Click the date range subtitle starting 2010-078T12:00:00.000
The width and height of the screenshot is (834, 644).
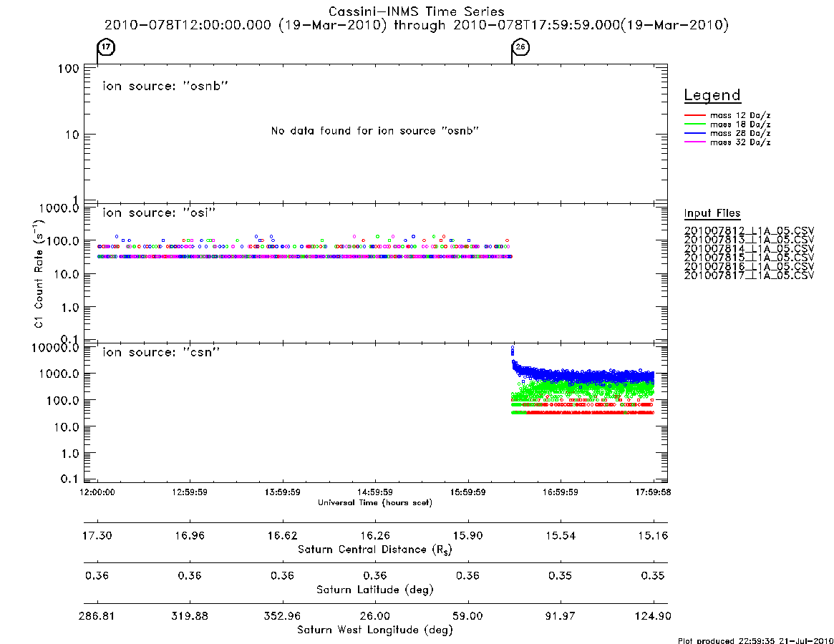(x=417, y=25)
